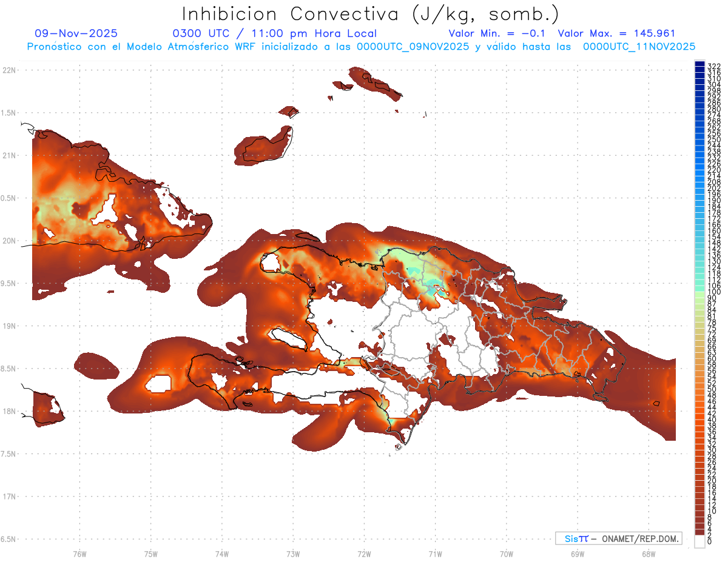Click the "18N" latitude label
This screenshot has height=562, width=728.
coord(9,411)
